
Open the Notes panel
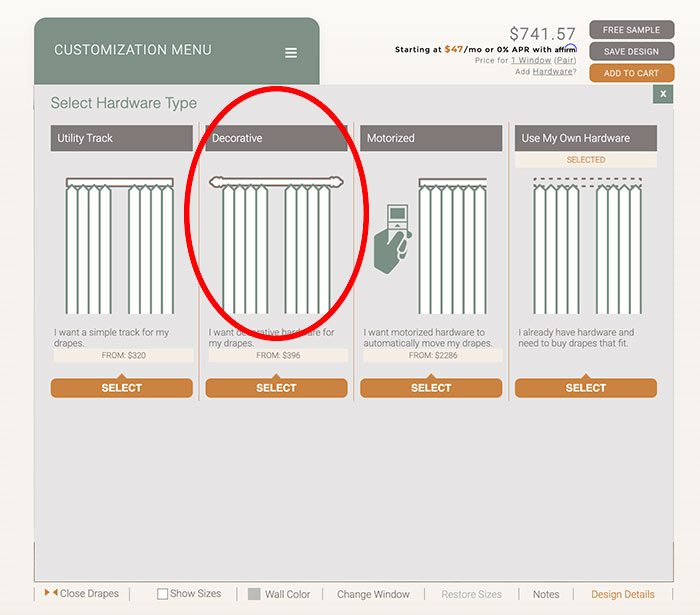pos(546,594)
